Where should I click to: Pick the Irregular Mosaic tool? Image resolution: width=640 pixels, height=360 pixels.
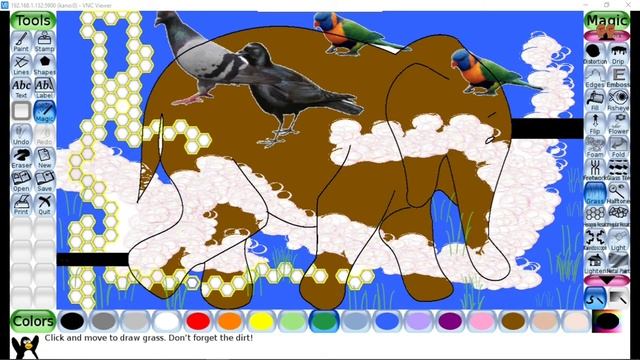[618, 217]
